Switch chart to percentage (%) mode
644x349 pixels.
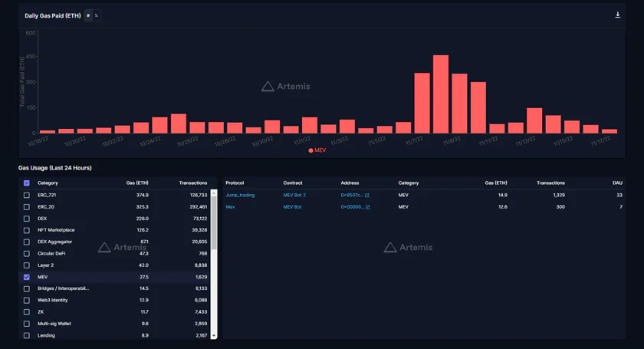coord(97,15)
